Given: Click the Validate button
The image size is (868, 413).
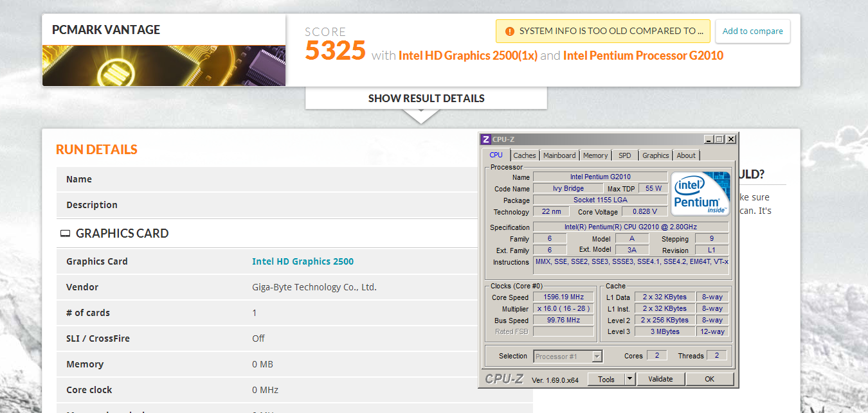Looking at the screenshot, I should coord(660,379).
